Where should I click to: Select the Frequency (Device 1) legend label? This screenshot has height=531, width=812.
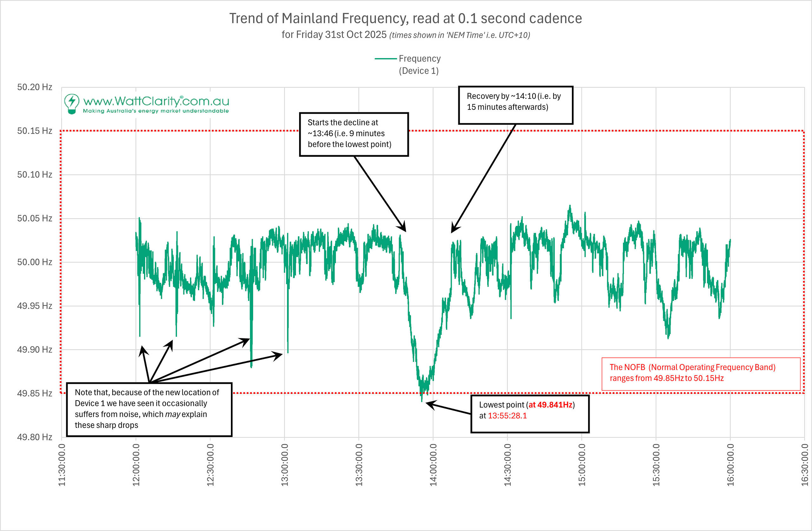click(x=419, y=64)
